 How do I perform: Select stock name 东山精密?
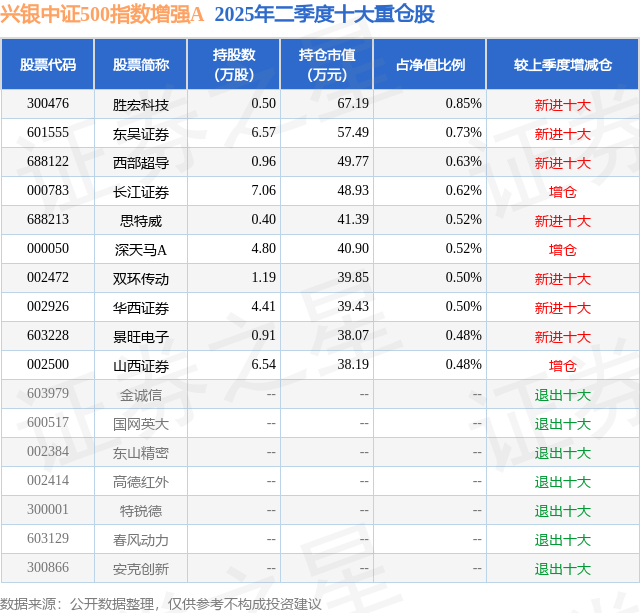coord(141,453)
